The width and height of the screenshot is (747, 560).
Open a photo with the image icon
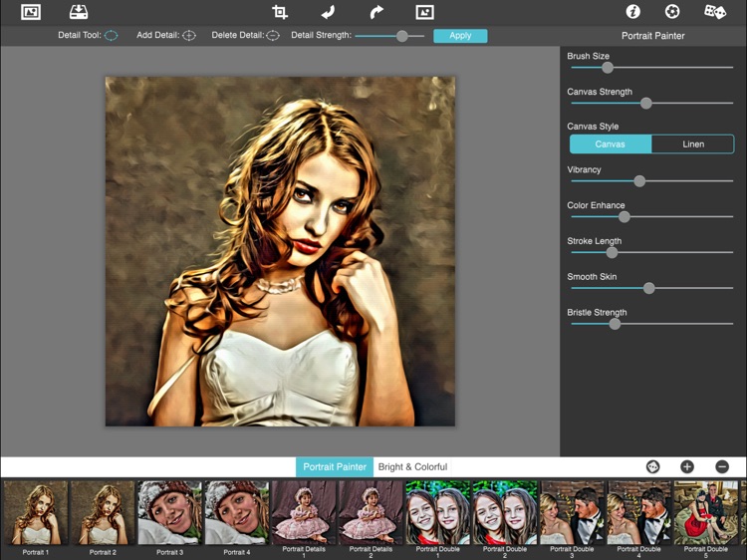coord(31,12)
